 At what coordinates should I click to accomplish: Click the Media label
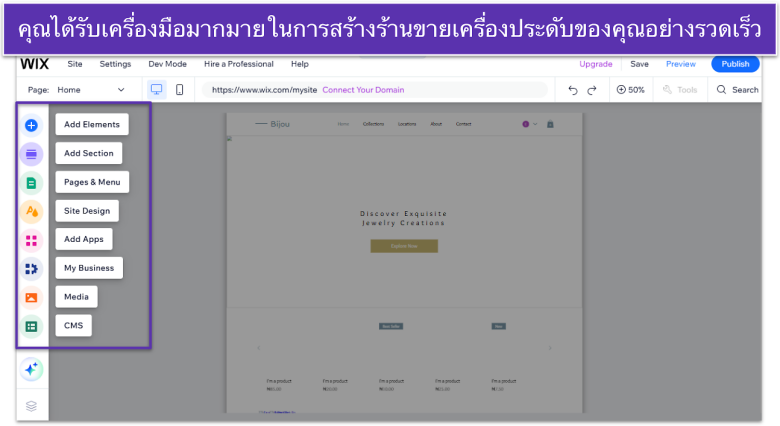click(x=76, y=297)
